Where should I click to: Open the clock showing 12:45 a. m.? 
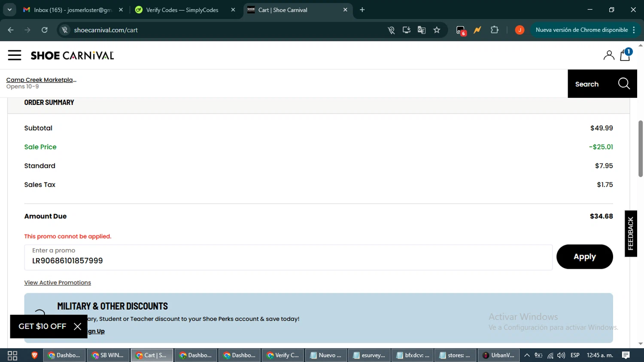point(600,355)
